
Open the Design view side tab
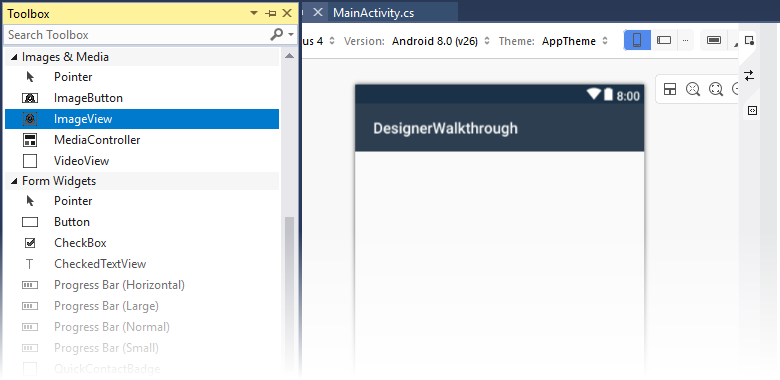click(x=749, y=41)
